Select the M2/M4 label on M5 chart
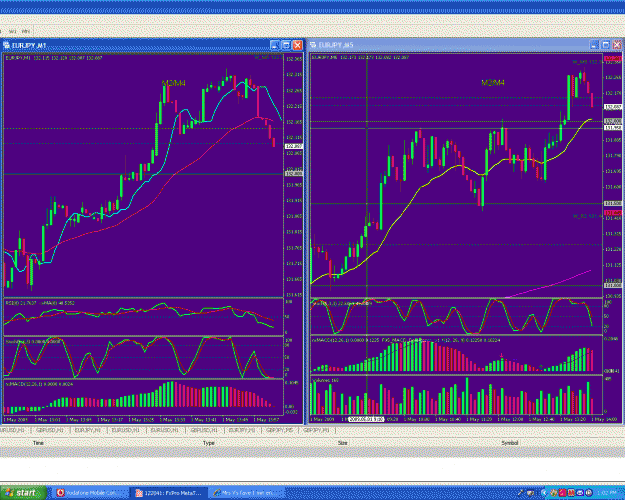This screenshot has width=625, height=500. 493,83
